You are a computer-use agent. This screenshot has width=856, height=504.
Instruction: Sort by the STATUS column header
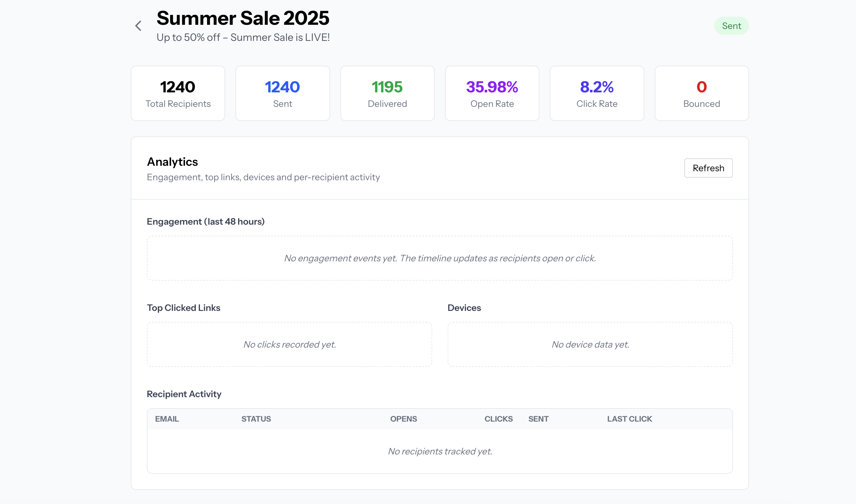(256, 419)
